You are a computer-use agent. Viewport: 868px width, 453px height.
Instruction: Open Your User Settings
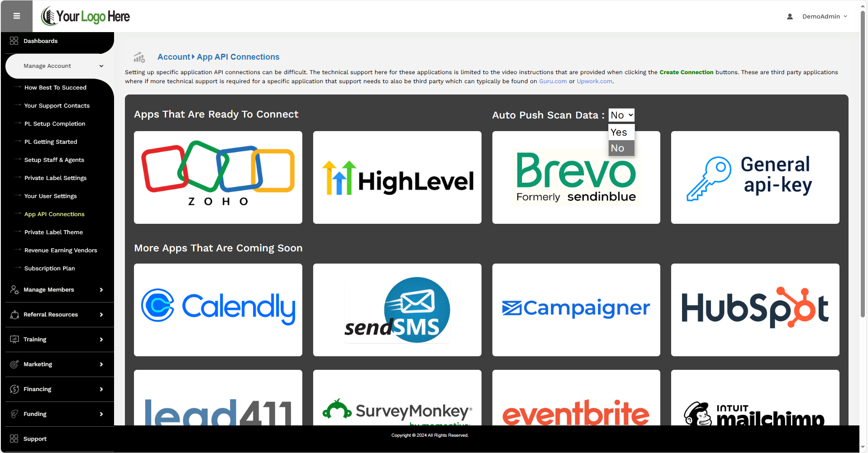[x=51, y=196]
